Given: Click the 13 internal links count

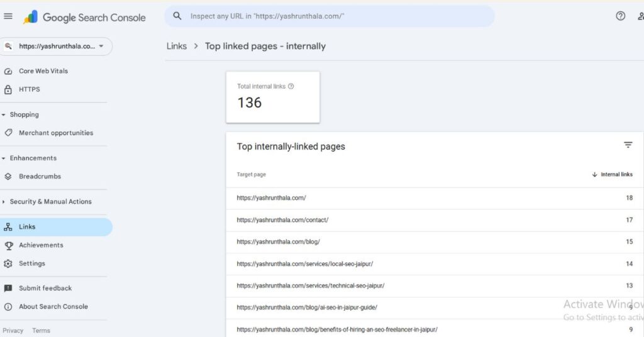Looking at the screenshot, I should [x=629, y=285].
